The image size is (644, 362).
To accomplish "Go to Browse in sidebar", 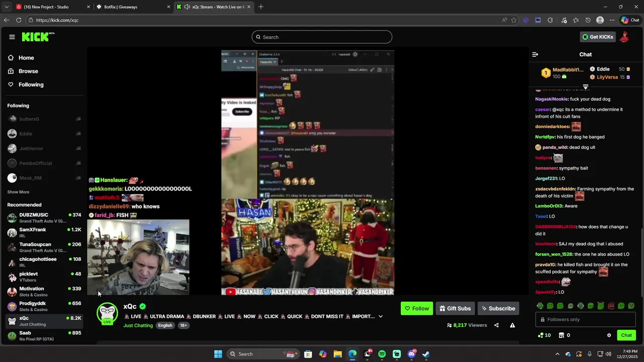I will [x=23, y=71].
